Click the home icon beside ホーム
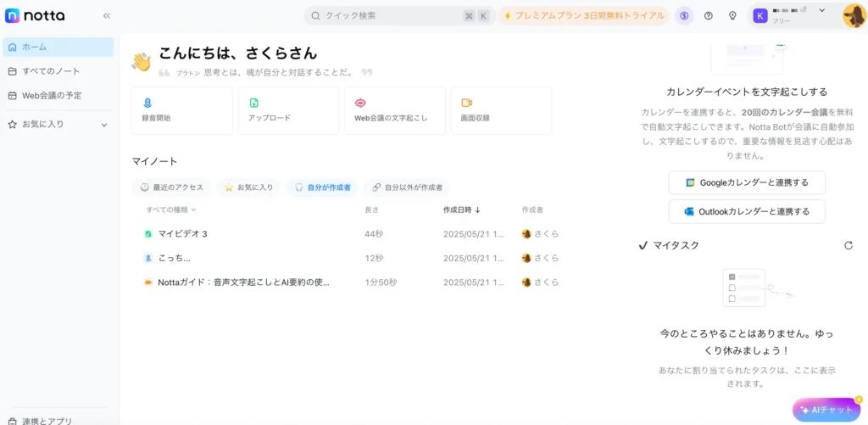 coord(13,48)
